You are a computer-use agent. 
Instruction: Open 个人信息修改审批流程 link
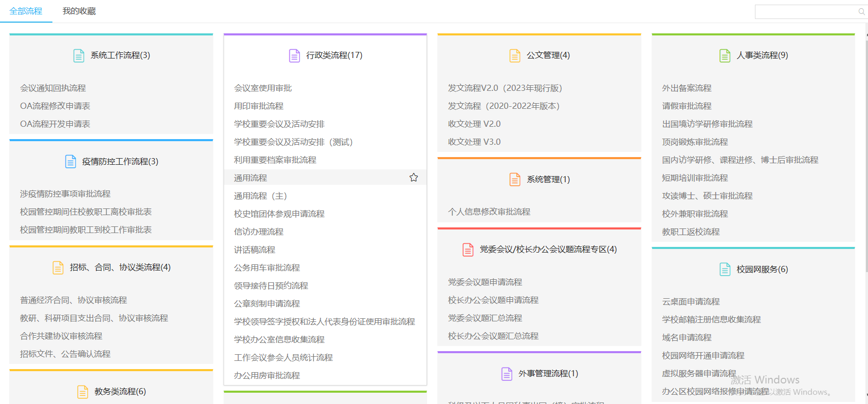tap(489, 212)
